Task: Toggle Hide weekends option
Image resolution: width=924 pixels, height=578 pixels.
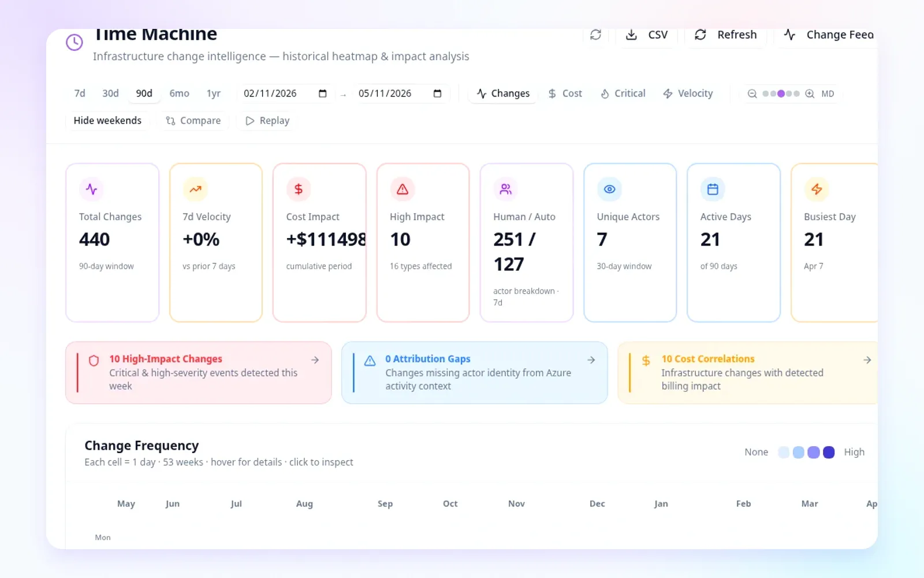Action: pyautogui.click(x=107, y=121)
